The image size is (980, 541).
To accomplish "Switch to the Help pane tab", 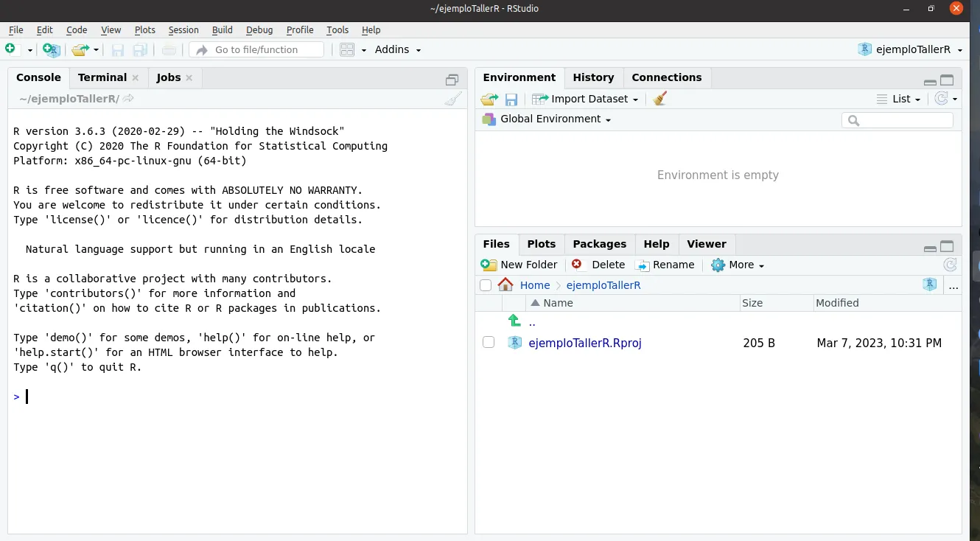I will click(x=657, y=244).
